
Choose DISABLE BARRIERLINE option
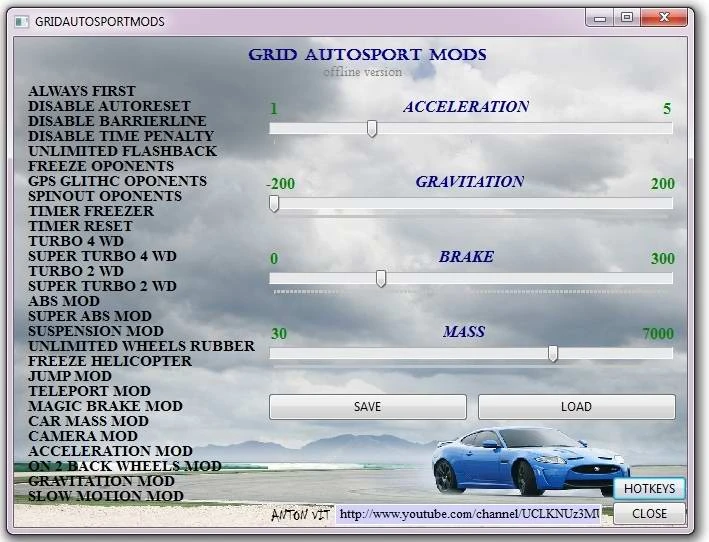pos(117,121)
